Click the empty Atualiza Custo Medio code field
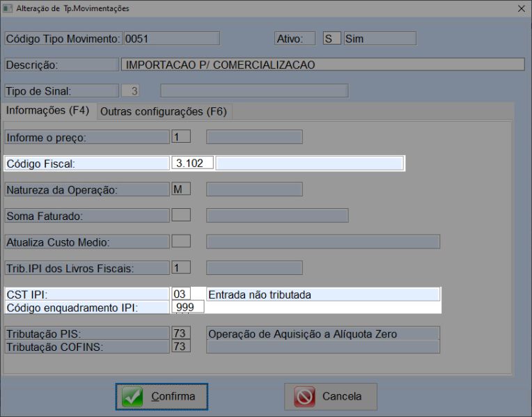The height and width of the screenshot is (417, 532). (181, 242)
